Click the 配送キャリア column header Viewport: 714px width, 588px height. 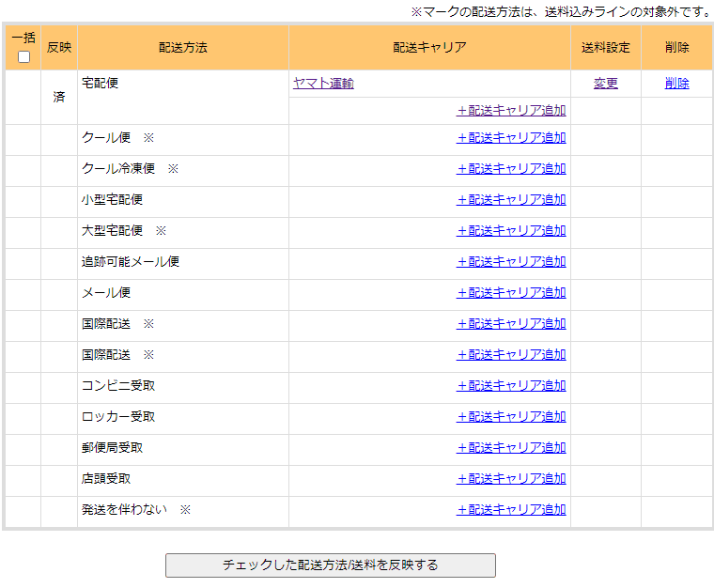tap(429, 47)
